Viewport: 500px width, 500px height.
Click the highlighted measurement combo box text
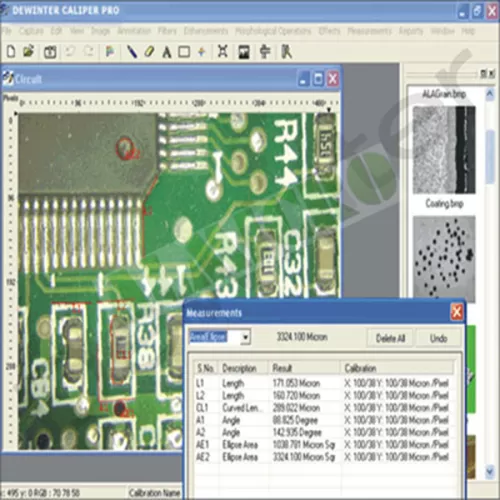(208, 337)
